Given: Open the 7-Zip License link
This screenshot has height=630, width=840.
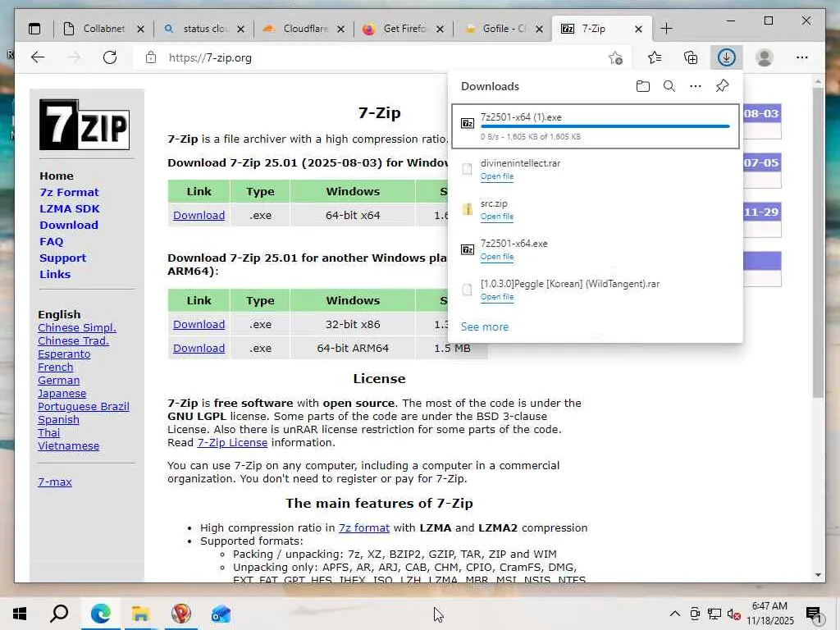Looking at the screenshot, I should point(232,442).
